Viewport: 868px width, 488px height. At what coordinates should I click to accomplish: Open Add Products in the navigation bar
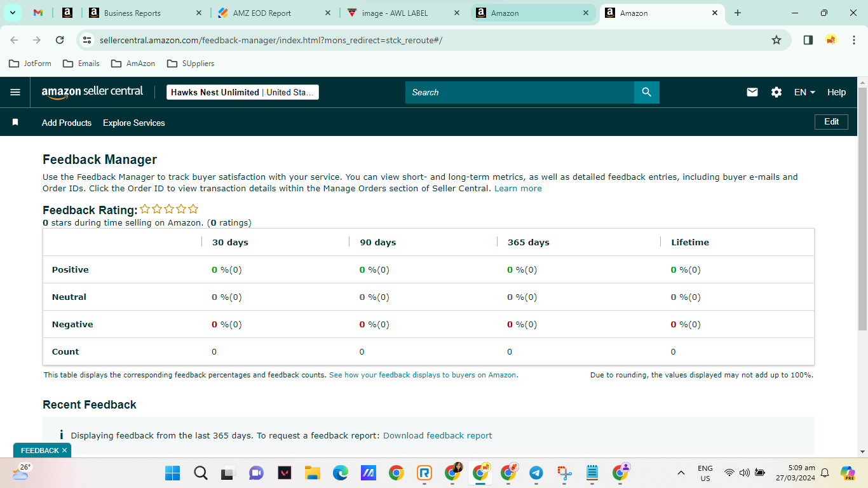67,123
